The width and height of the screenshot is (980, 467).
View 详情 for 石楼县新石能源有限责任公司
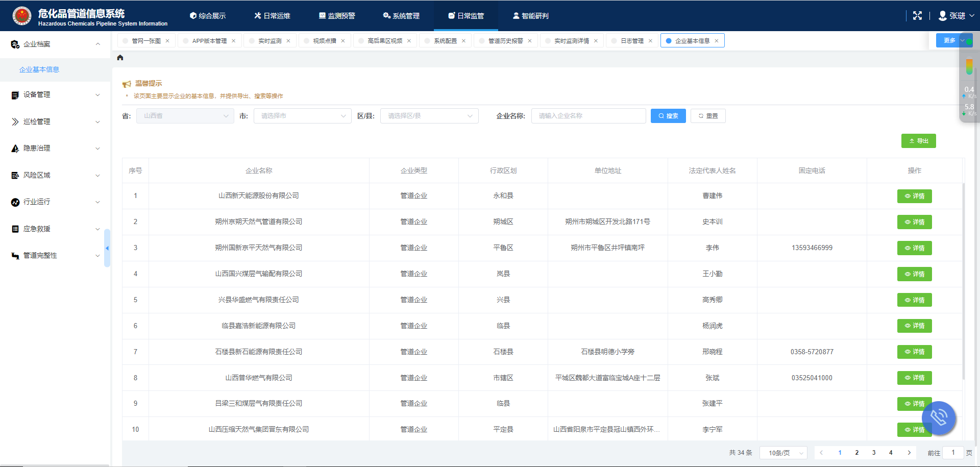[x=914, y=352]
